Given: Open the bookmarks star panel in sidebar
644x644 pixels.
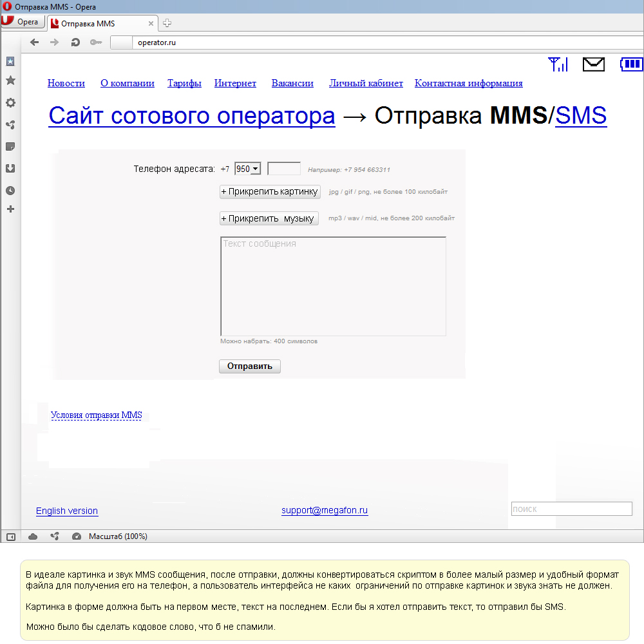Looking at the screenshot, I should [10, 80].
